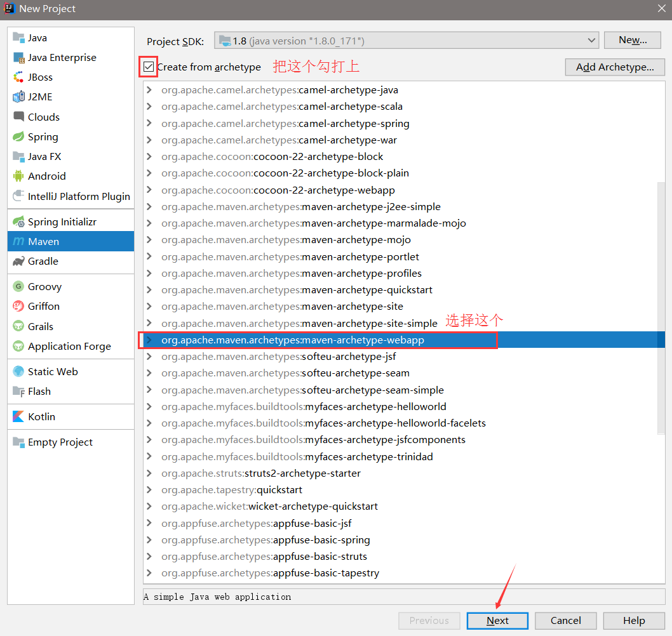Click the archetype list vertical scrollbar

(661, 308)
